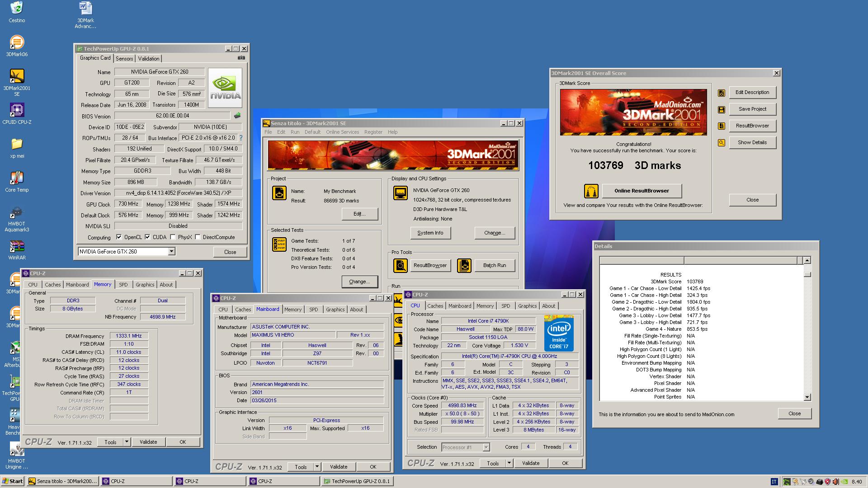Click the NVIDIA logo in GPU-Z
Image resolution: width=868 pixels, height=488 pixels.
point(225,88)
